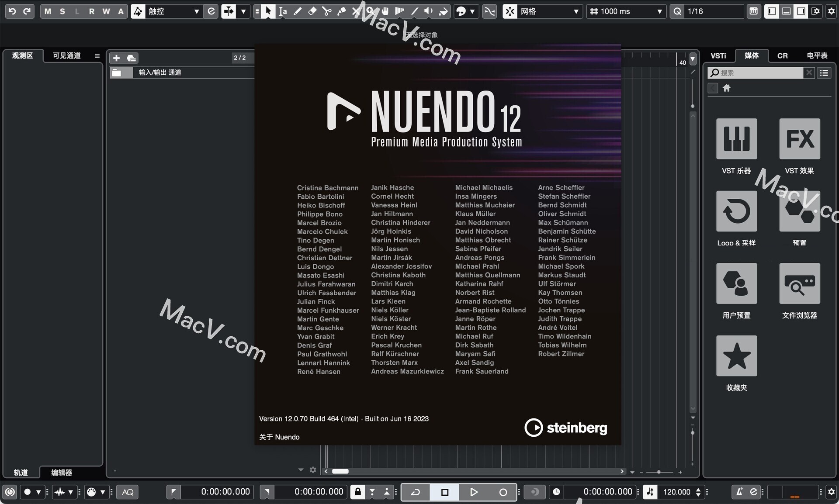Click the transport Record button
The width and height of the screenshot is (839, 504).
coord(503,492)
